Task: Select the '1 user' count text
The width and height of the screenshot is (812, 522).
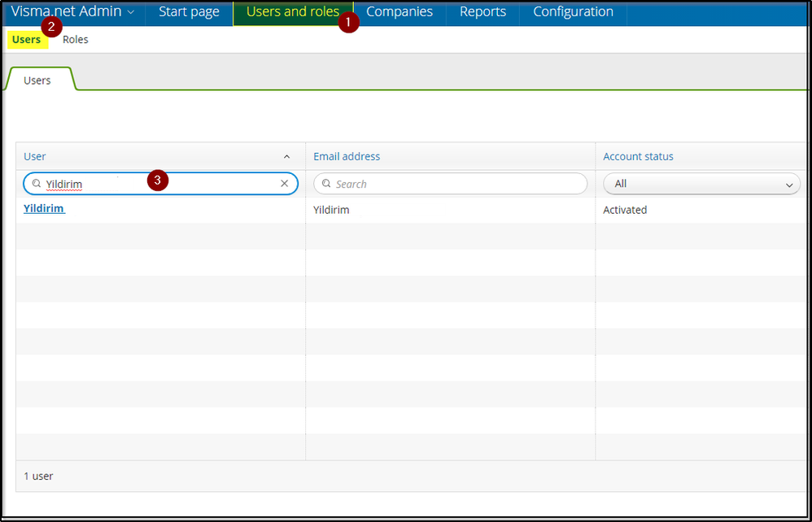Action: point(38,476)
